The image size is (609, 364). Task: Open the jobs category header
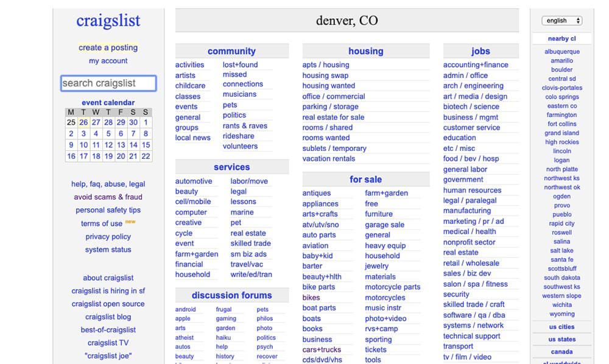pos(481,52)
